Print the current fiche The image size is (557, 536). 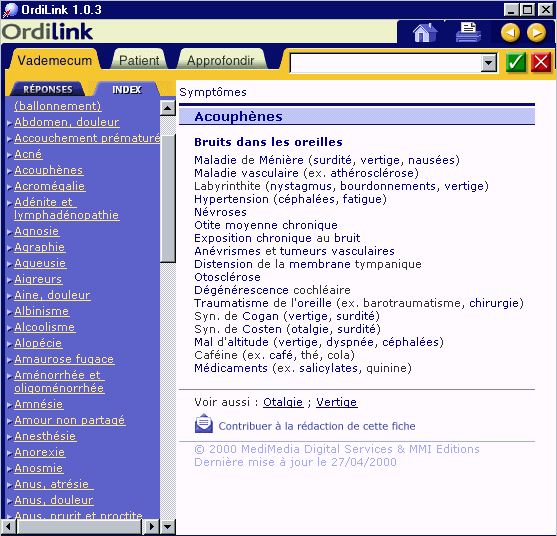click(x=469, y=32)
